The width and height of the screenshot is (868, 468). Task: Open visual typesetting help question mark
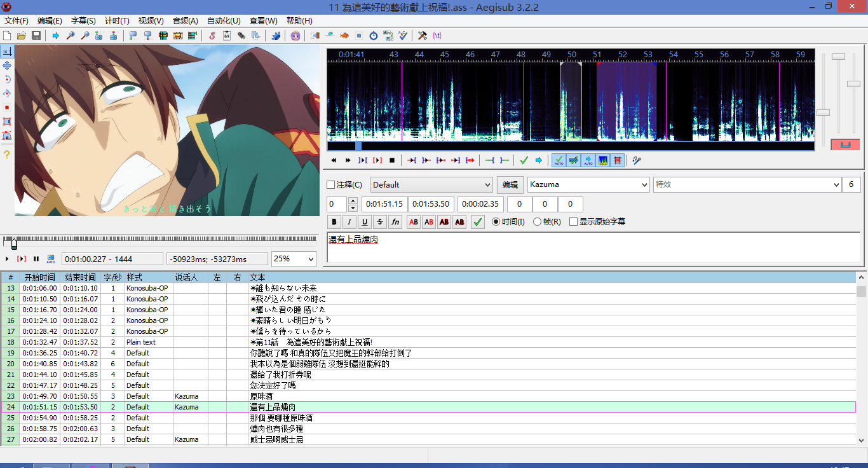(x=7, y=155)
